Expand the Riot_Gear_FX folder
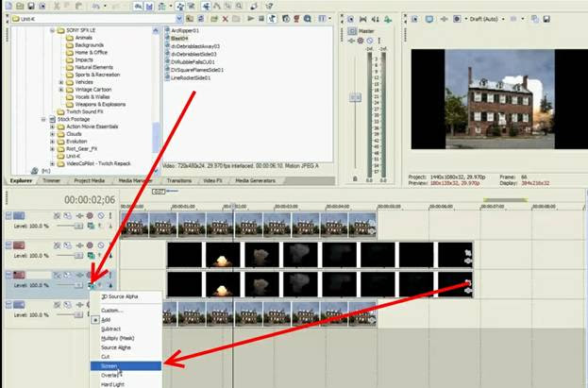This screenshot has height=388, width=588. click(x=52, y=149)
